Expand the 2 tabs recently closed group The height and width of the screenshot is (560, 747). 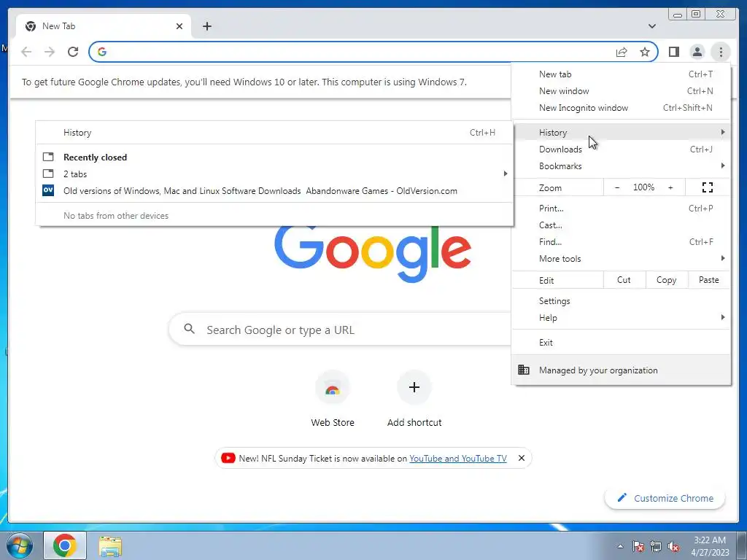click(x=274, y=174)
